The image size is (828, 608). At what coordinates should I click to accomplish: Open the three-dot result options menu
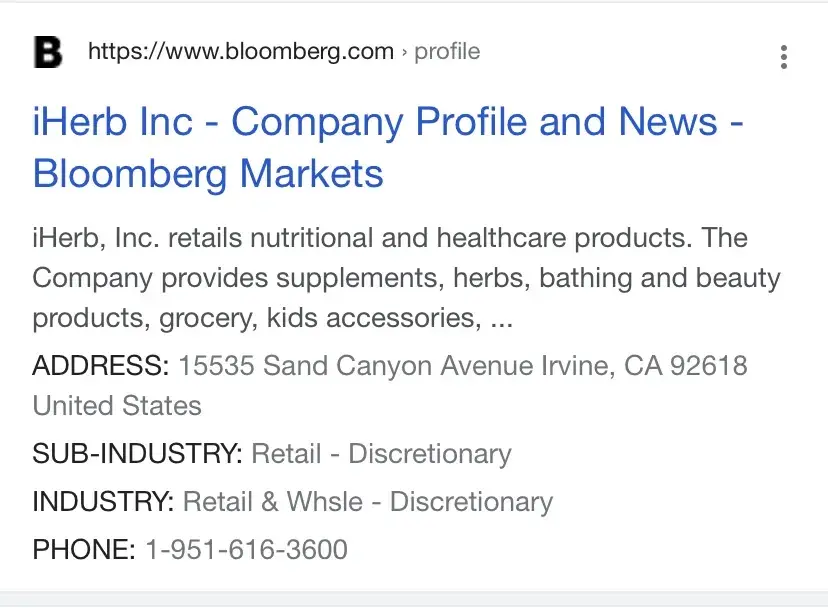783,56
